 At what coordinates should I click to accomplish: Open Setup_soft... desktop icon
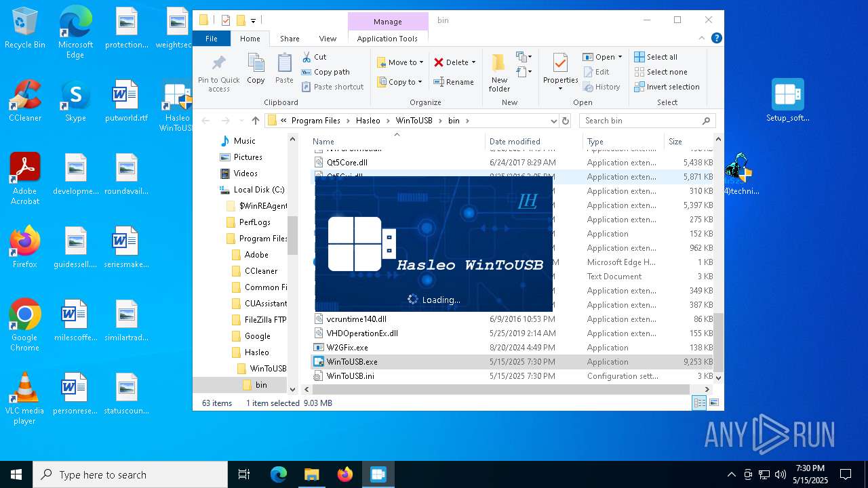point(787,100)
